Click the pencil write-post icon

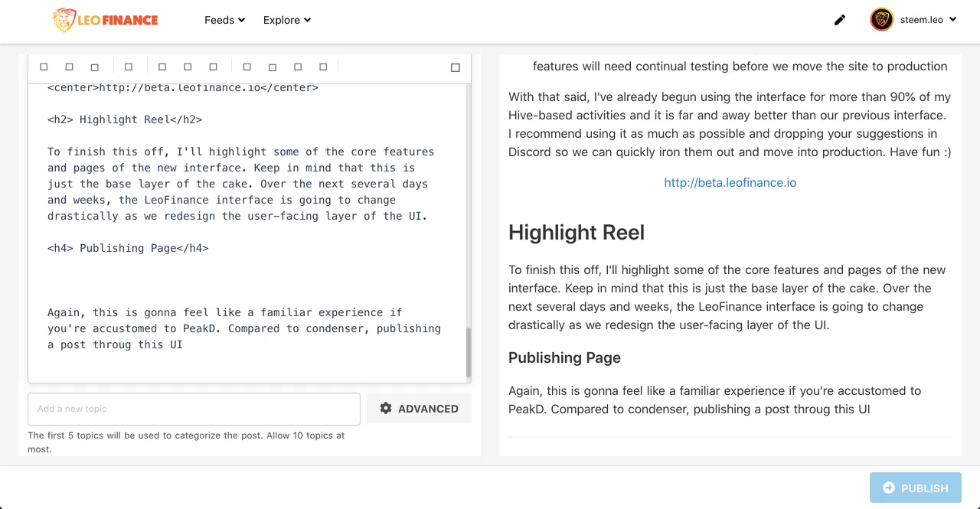pos(840,20)
